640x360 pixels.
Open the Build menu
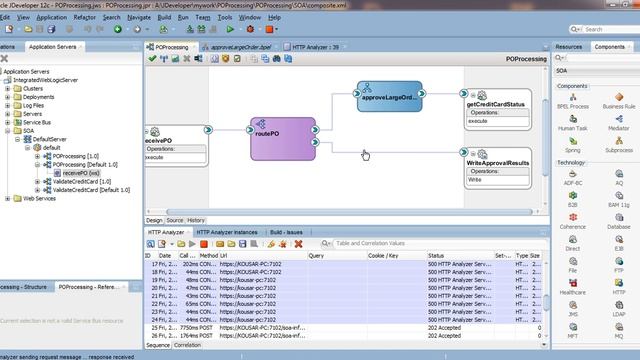coord(164,18)
